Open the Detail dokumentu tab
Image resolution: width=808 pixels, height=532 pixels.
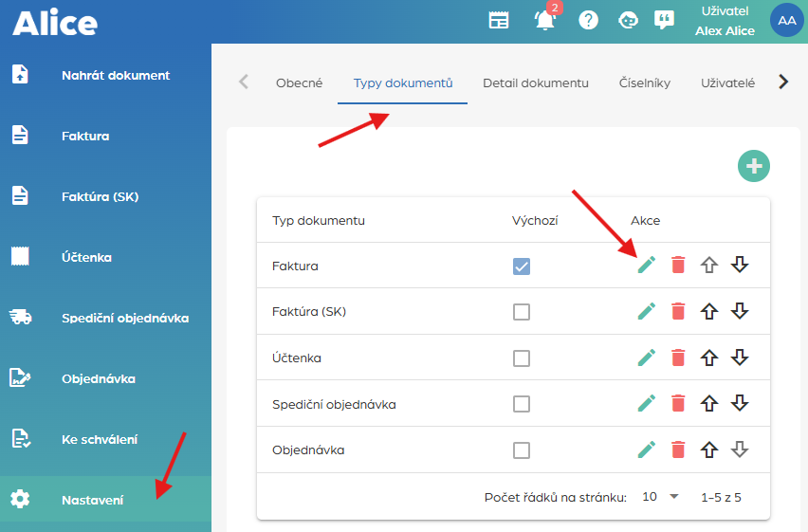pos(536,83)
